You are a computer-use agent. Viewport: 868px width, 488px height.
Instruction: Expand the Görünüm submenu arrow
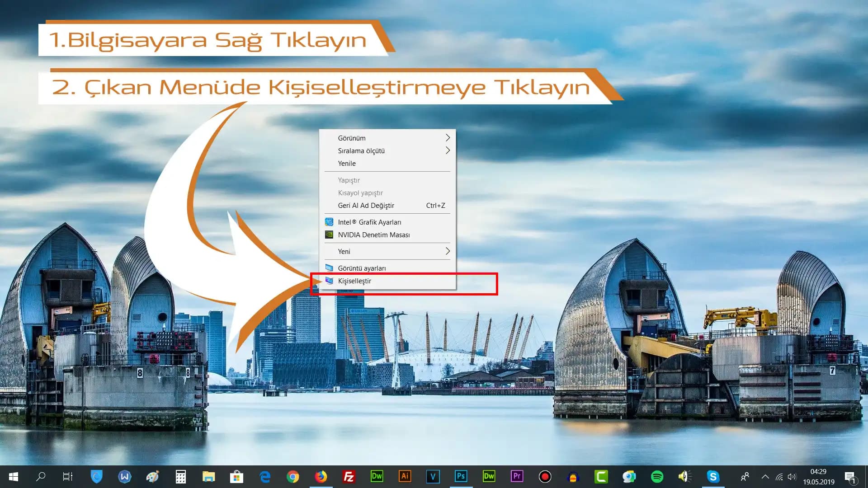(x=448, y=138)
